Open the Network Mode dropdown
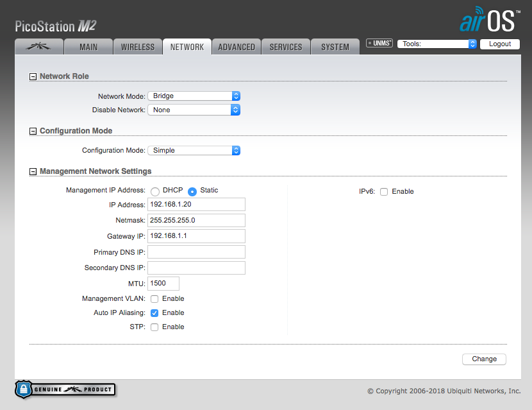The width and height of the screenshot is (532, 410). [194, 96]
